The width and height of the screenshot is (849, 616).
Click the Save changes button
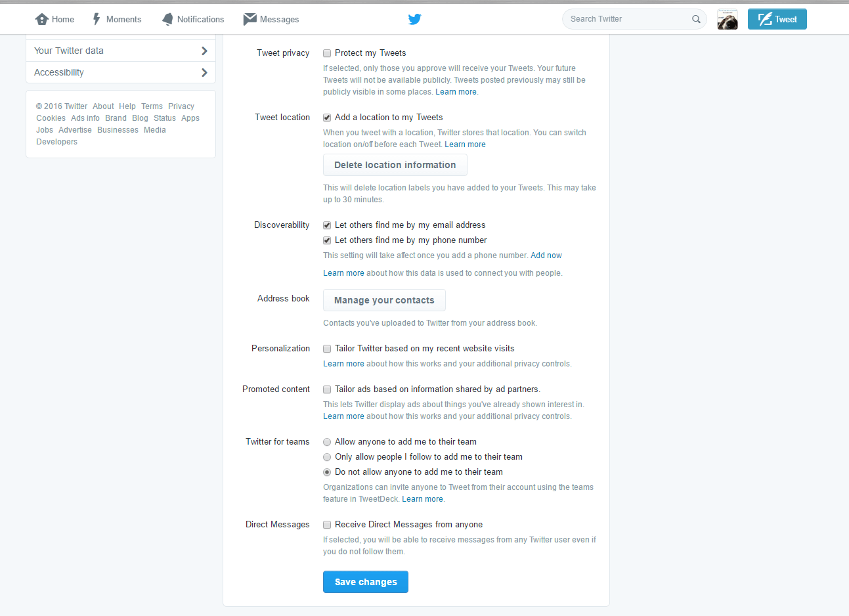point(366,582)
